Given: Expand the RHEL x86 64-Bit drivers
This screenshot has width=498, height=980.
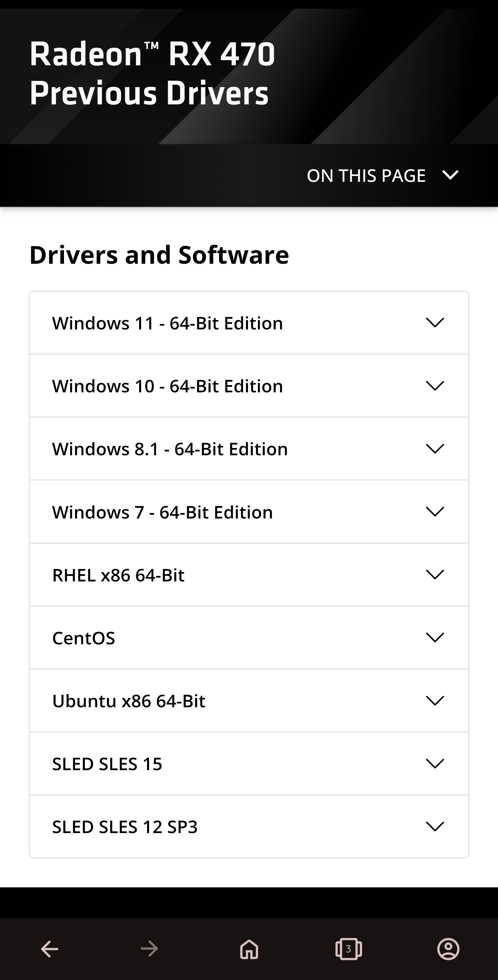Looking at the screenshot, I should 249,575.
